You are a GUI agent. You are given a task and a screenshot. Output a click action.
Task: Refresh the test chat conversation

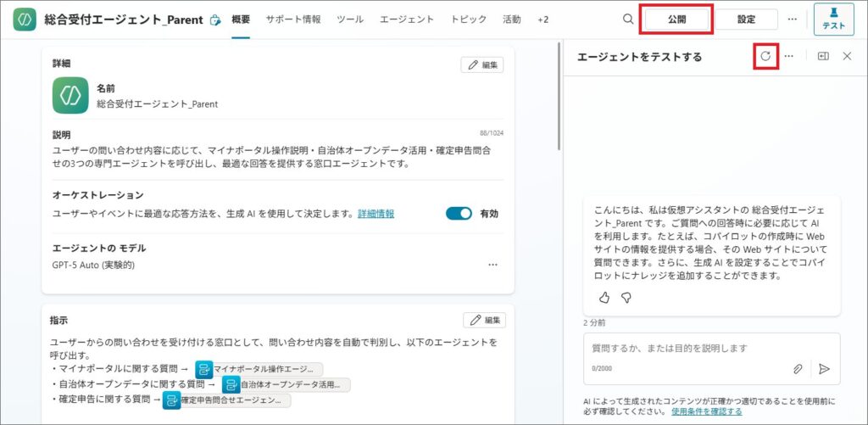point(765,56)
